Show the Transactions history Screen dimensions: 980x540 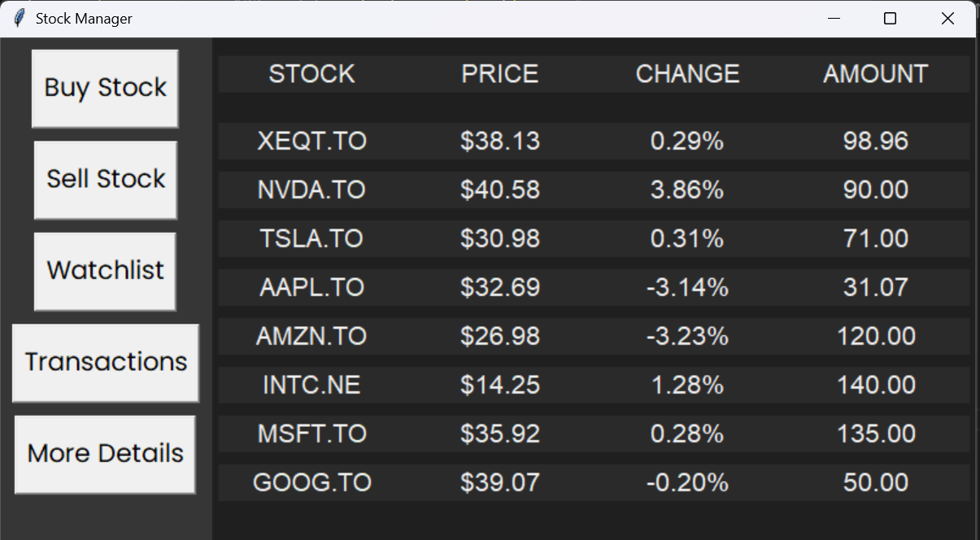point(106,363)
